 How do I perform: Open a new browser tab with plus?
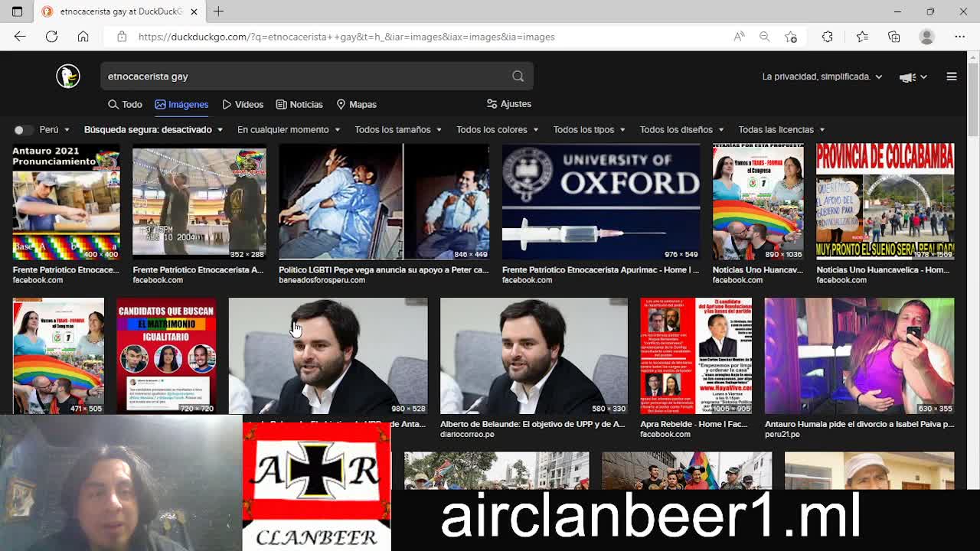(x=219, y=11)
